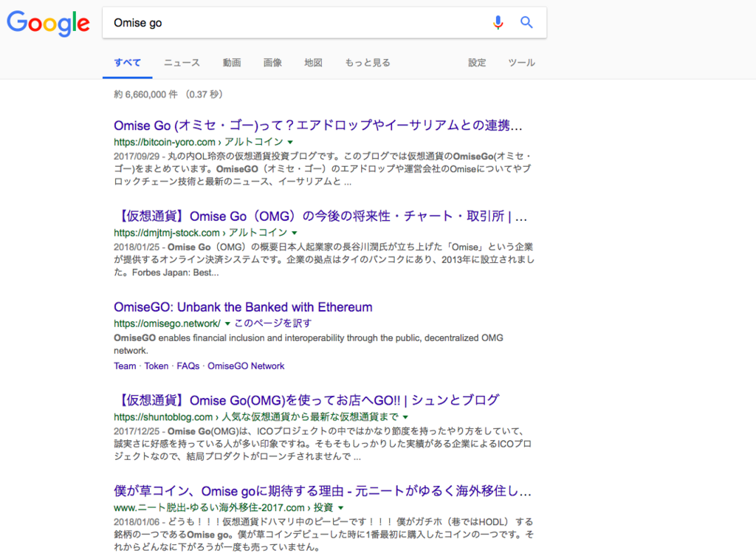Click the 2018/01/06 snippet about ピーピー

click(x=323, y=535)
